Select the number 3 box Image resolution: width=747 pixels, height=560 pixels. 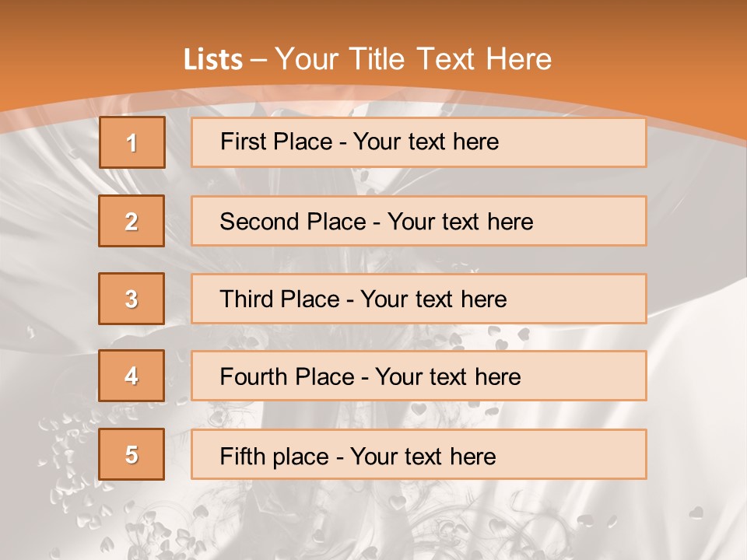pos(132,299)
